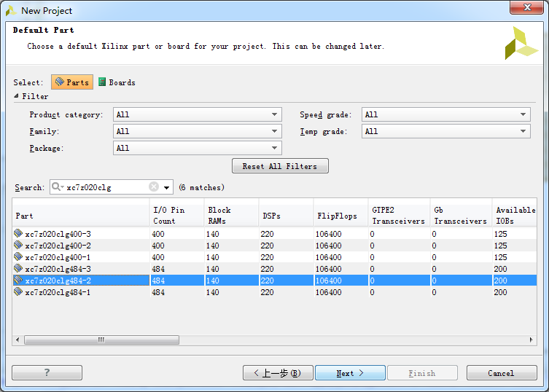549x392 pixels.
Task: Click I/O pin count 484 in xc7z020clg484-3 row
Action: pos(158,269)
